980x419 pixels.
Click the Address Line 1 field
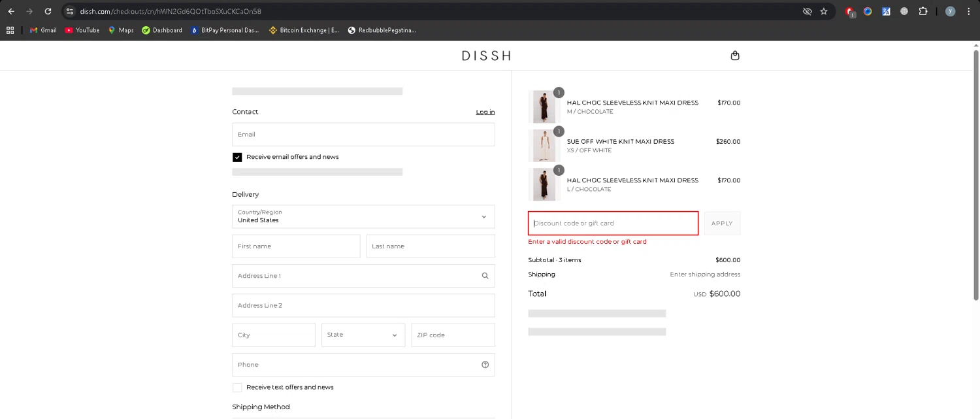363,276
